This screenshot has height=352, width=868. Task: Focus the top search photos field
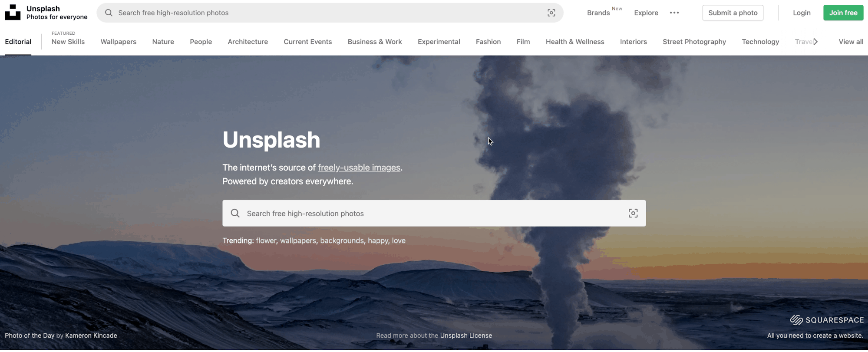click(330, 13)
